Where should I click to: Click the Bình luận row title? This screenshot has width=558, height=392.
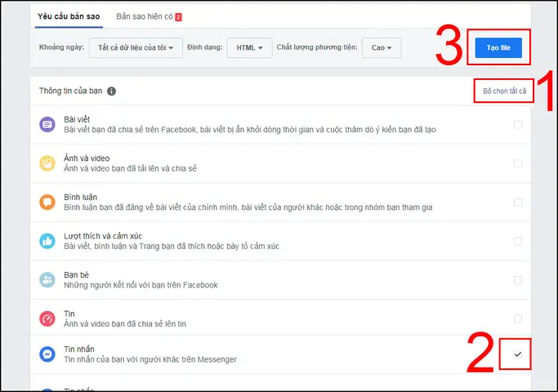click(x=80, y=197)
